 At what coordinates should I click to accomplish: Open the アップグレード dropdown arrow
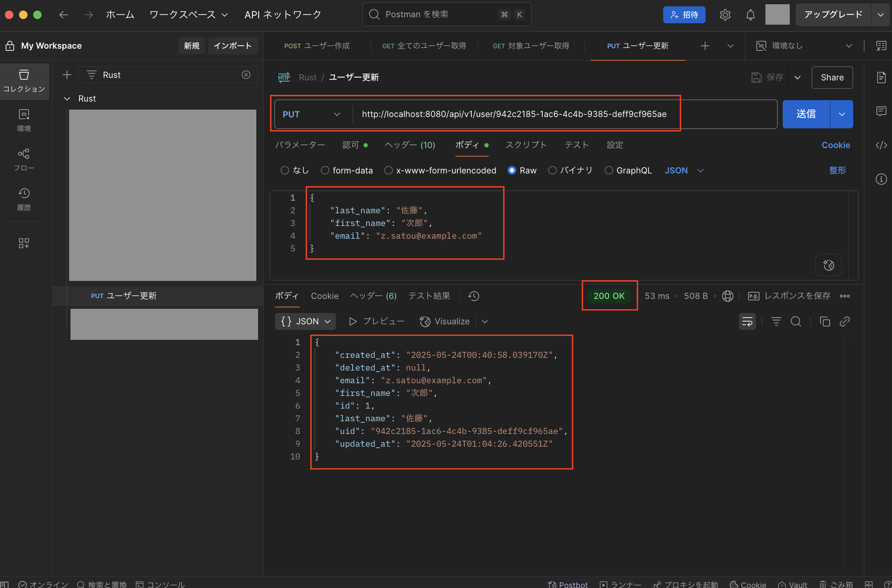click(880, 14)
